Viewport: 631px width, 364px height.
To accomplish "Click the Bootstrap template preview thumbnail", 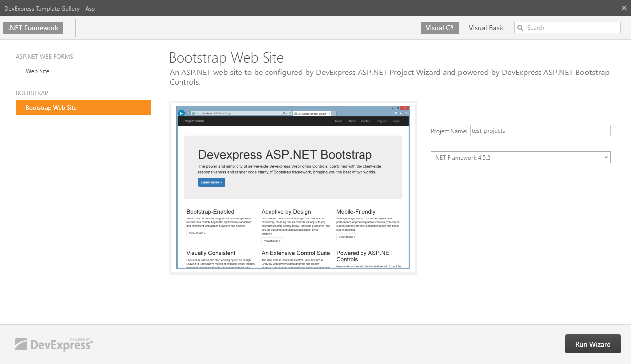I will [293, 187].
